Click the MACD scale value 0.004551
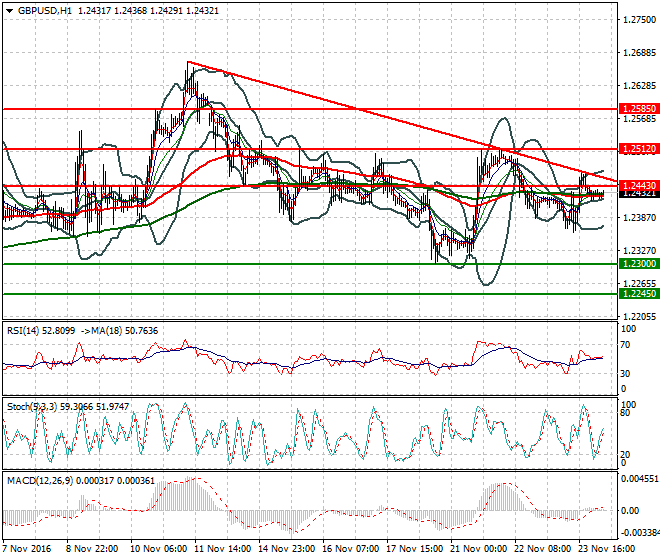The height and width of the screenshot is (560, 660). point(640,479)
